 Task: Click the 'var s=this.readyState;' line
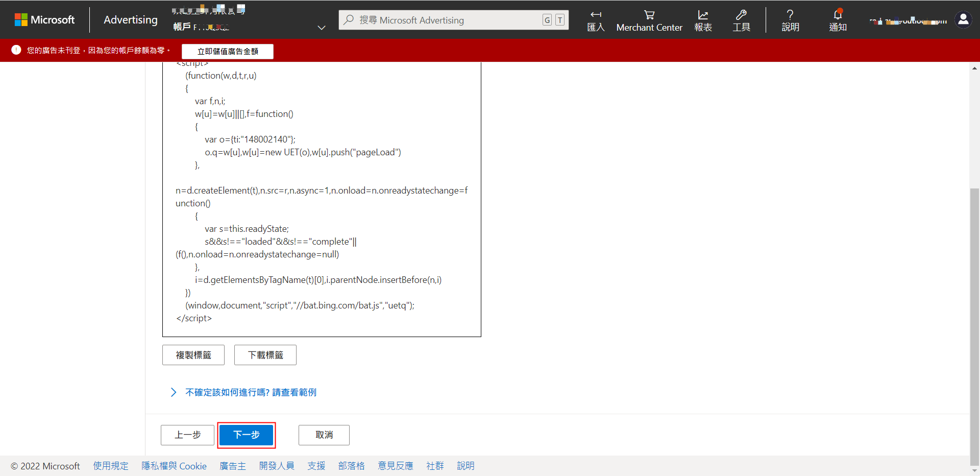point(247,229)
